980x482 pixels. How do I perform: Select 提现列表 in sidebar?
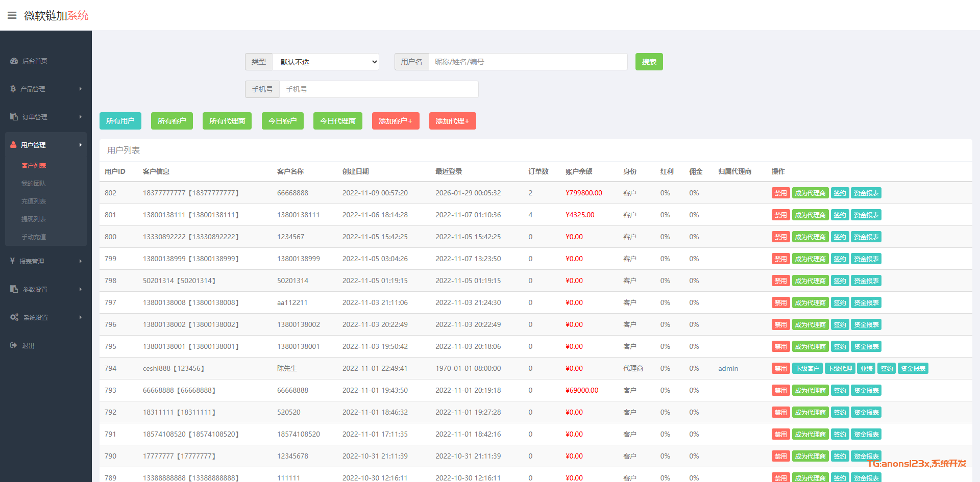coord(34,219)
